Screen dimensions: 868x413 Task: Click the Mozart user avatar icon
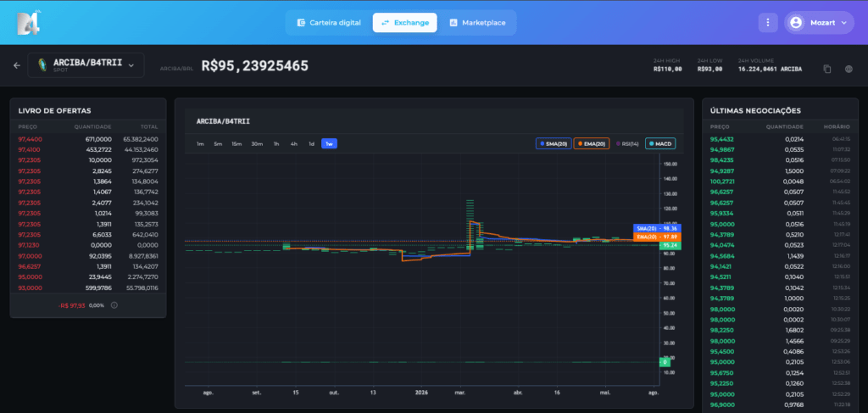pyautogui.click(x=796, y=23)
